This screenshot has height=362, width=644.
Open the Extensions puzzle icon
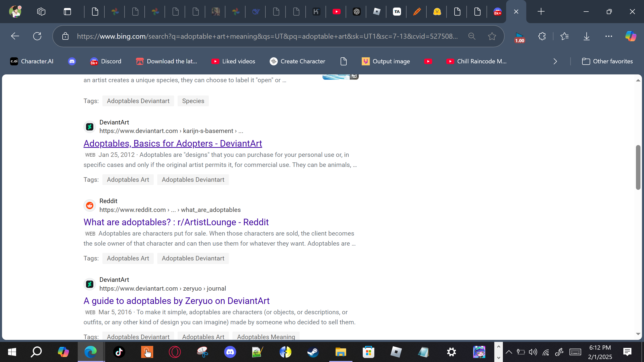pyautogui.click(x=542, y=36)
